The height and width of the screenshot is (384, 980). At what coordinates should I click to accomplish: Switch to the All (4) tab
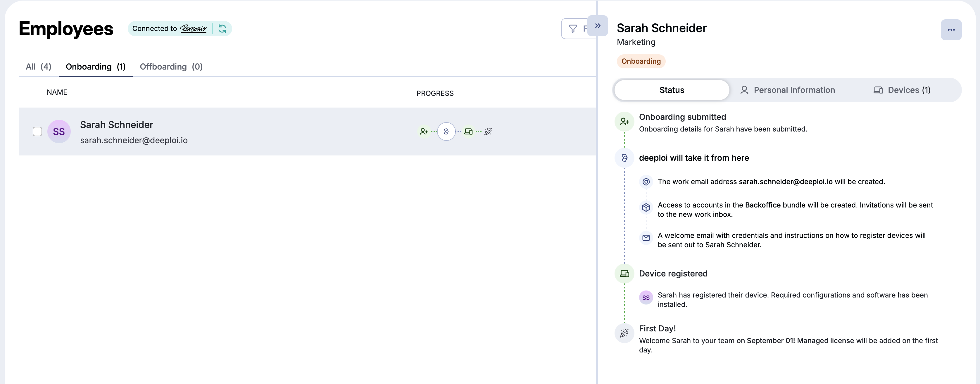pyautogui.click(x=38, y=67)
